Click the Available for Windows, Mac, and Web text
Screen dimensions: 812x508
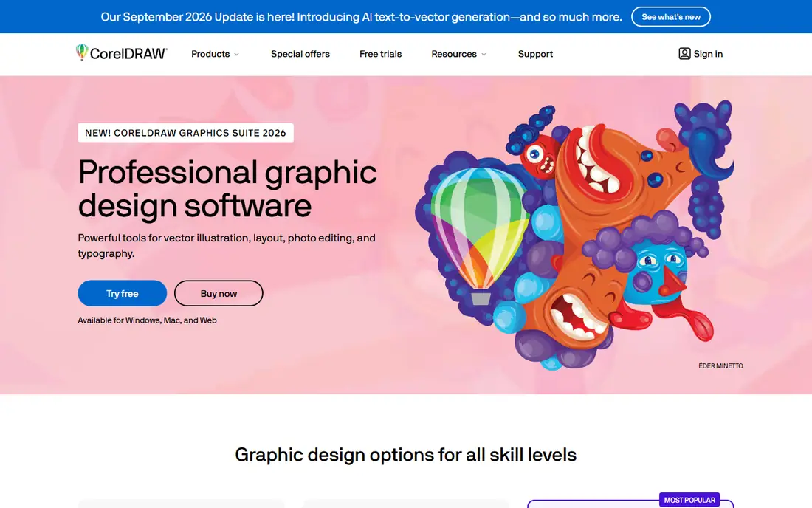click(x=147, y=320)
